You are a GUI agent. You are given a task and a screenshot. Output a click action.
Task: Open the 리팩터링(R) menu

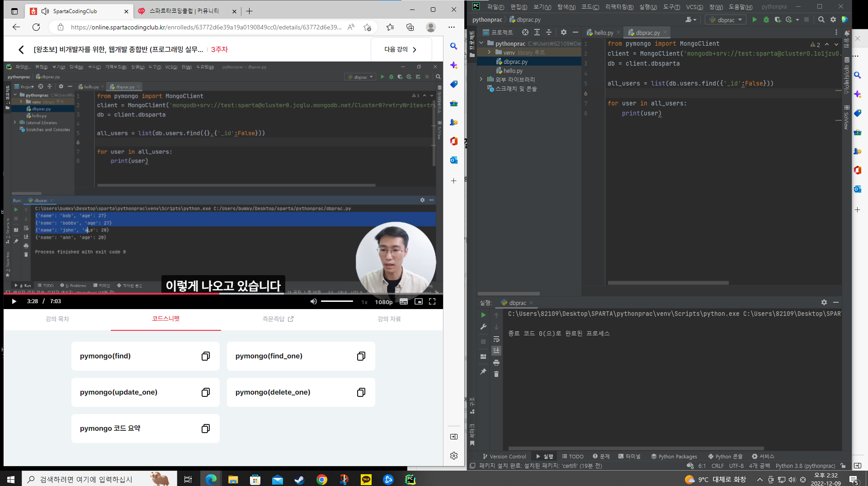coord(619,7)
